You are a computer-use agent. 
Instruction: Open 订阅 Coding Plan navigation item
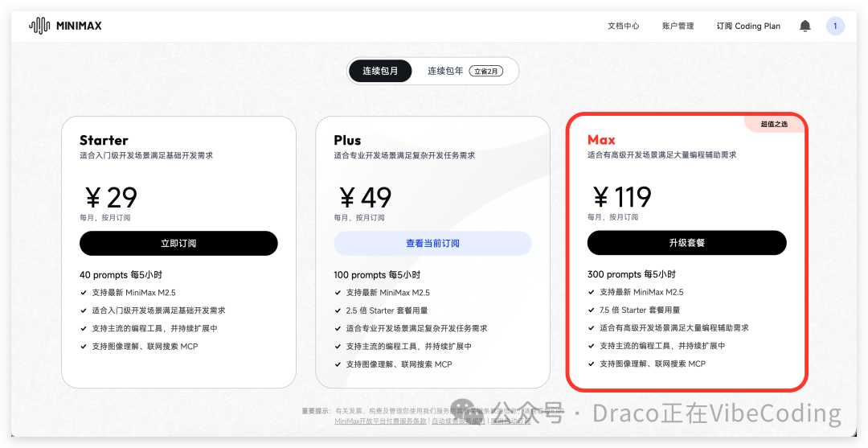pyautogui.click(x=748, y=26)
